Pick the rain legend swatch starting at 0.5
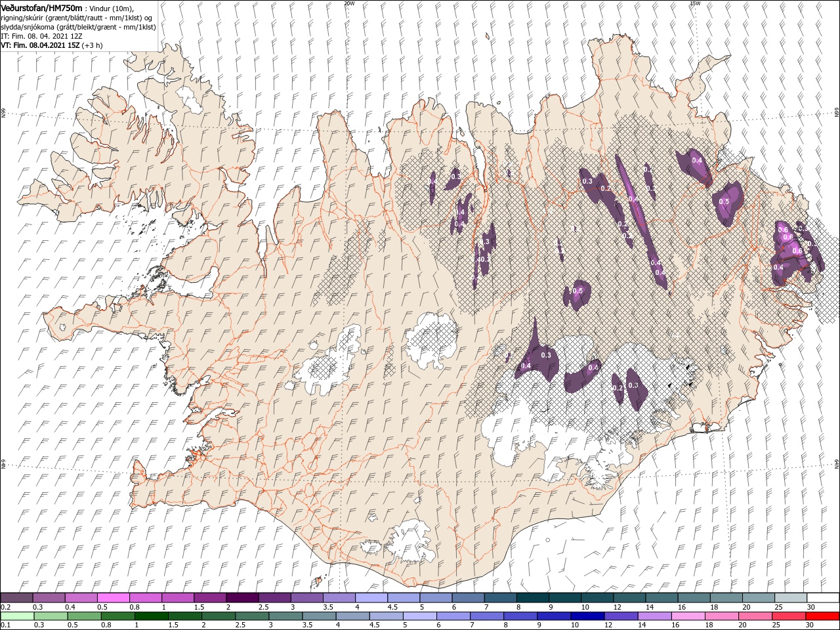 [x=85, y=616]
